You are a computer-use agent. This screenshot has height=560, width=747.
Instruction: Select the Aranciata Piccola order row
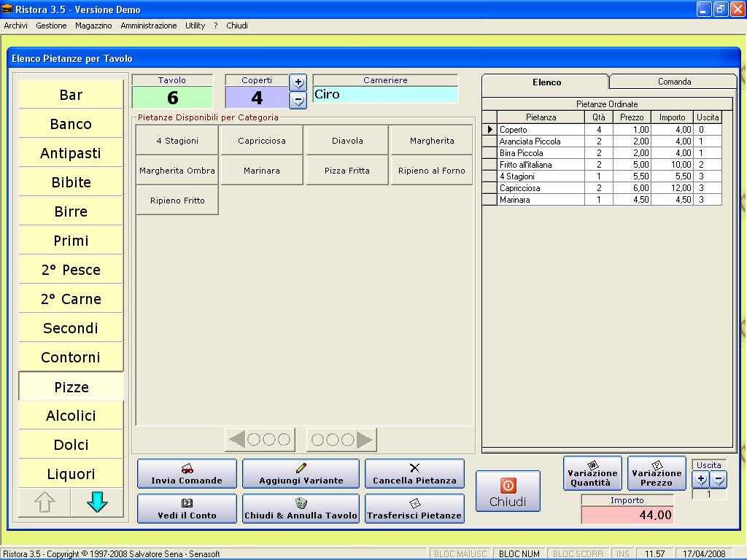[x=602, y=141]
